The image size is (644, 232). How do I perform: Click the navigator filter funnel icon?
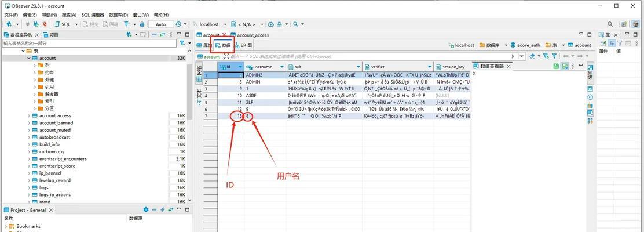tap(182, 43)
